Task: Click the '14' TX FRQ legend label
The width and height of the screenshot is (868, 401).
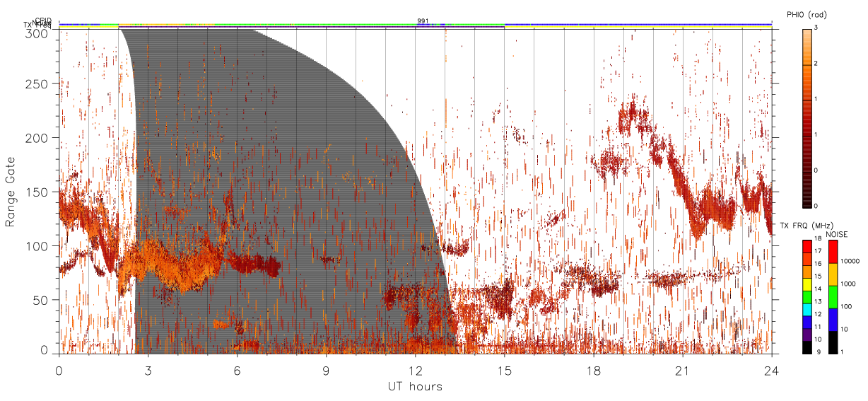Action: (819, 289)
